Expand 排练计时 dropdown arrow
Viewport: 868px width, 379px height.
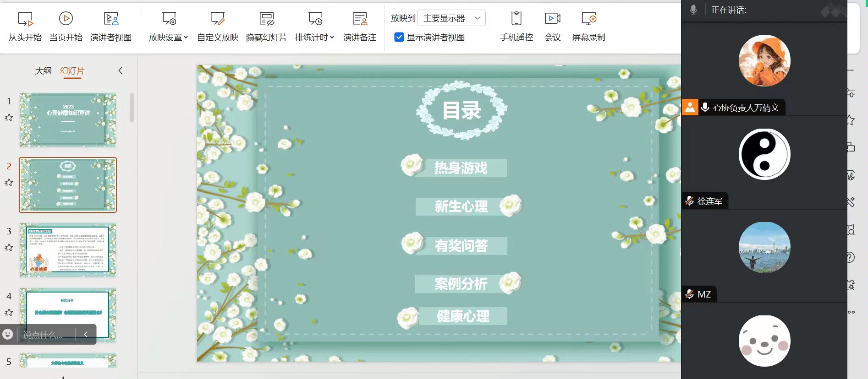point(332,38)
